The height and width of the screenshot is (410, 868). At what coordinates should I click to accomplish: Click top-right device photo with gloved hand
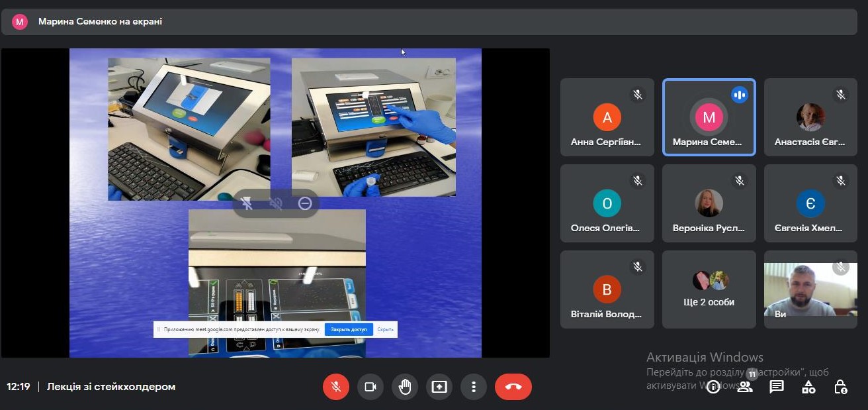pos(374,127)
